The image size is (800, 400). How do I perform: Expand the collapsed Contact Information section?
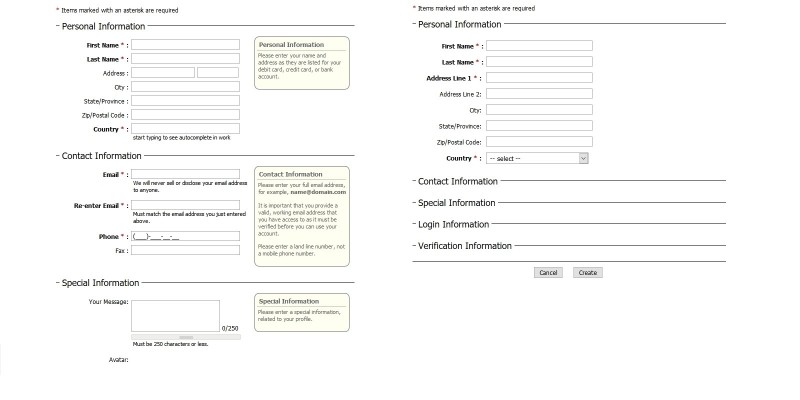click(457, 181)
